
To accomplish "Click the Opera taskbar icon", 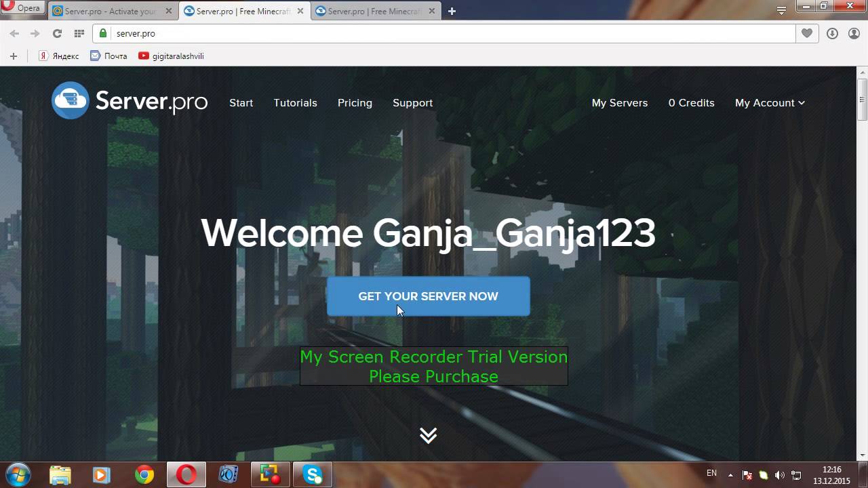I will tap(186, 475).
